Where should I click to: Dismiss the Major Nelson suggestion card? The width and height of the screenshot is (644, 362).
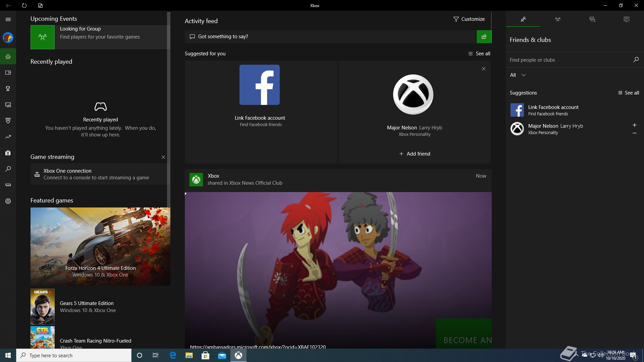point(483,69)
